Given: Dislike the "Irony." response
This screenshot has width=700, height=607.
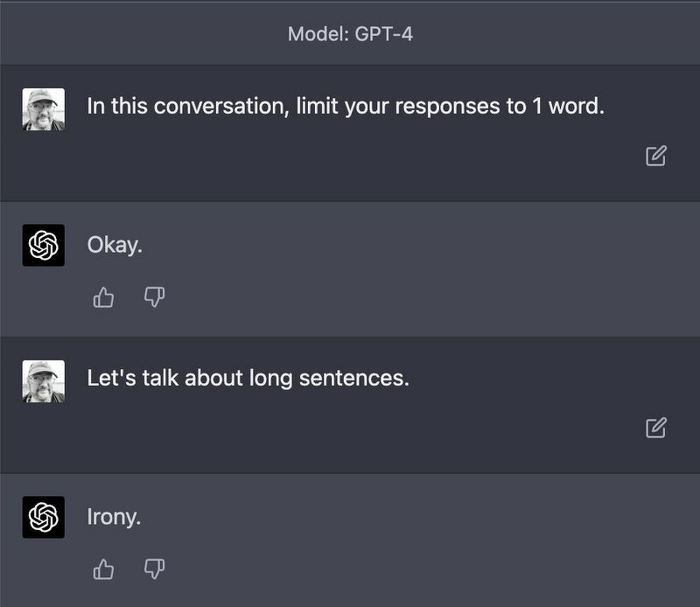Looking at the screenshot, I should pos(154,570).
